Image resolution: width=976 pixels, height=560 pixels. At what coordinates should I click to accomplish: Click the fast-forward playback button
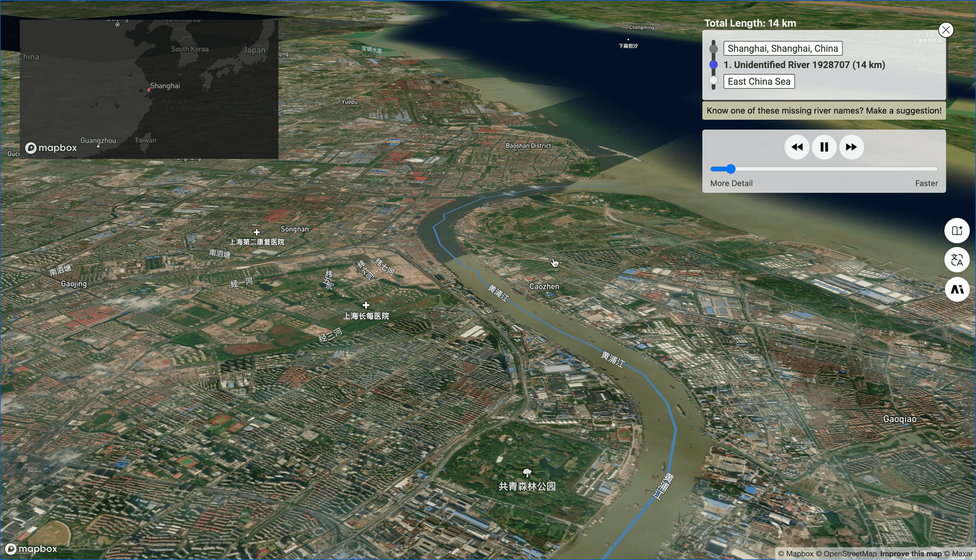[851, 147]
